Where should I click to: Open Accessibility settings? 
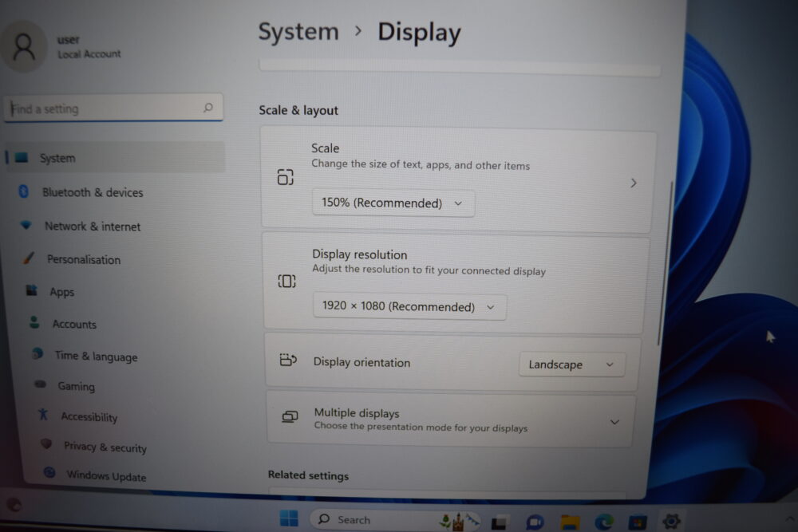tap(89, 416)
